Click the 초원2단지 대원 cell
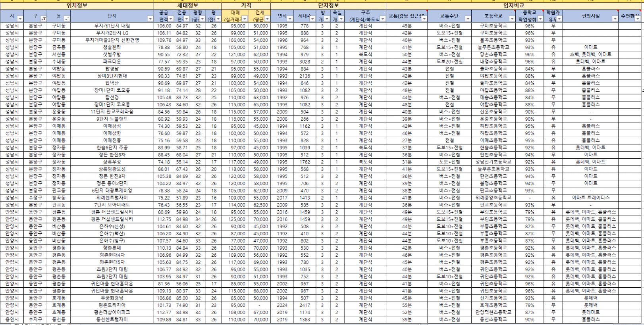 coord(112,276)
